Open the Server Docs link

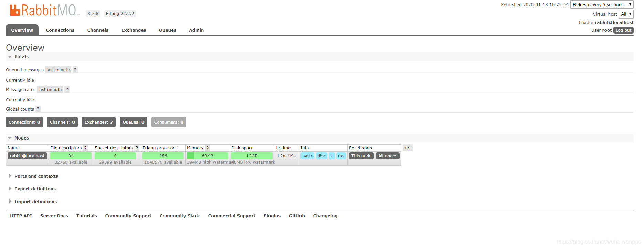click(x=54, y=216)
